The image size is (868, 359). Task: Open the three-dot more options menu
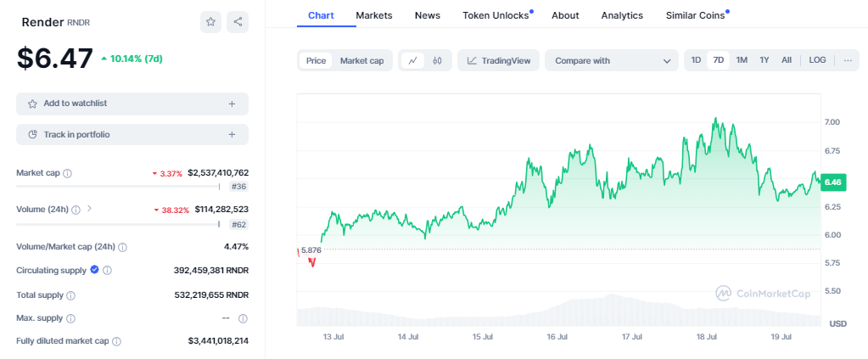(848, 60)
